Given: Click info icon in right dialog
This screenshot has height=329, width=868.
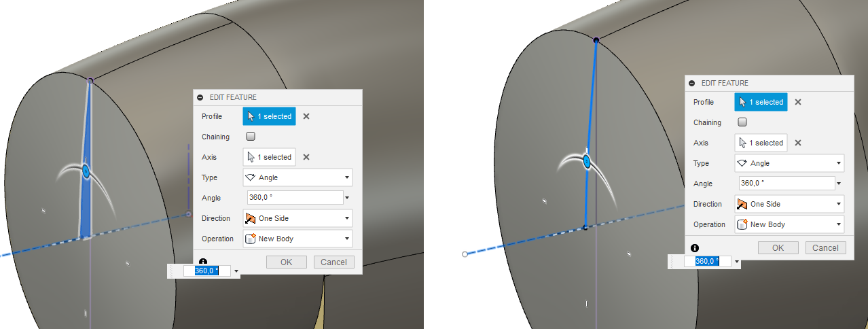Looking at the screenshot, I should (695, 248).
